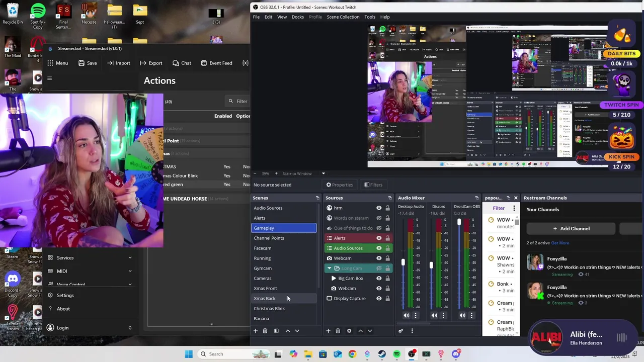Hide the Audio Sources source
The height and width of the screenshot is (362, 644).
pos(379,248)
